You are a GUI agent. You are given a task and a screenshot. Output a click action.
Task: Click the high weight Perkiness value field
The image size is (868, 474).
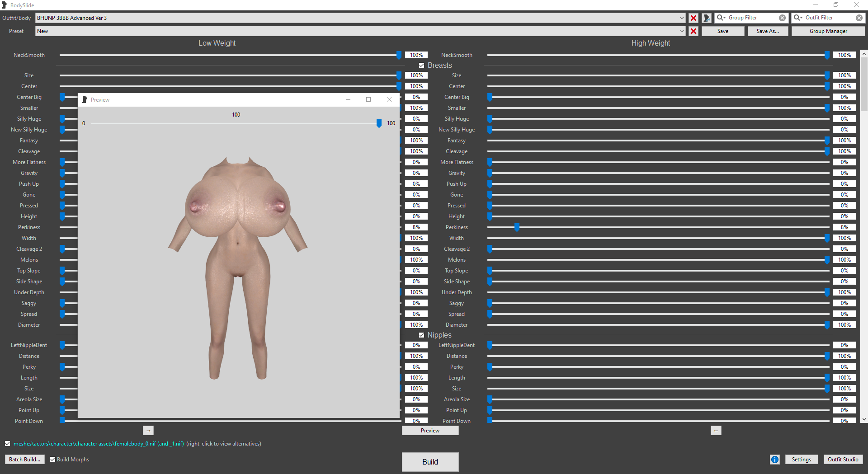[x=844, y=227]
